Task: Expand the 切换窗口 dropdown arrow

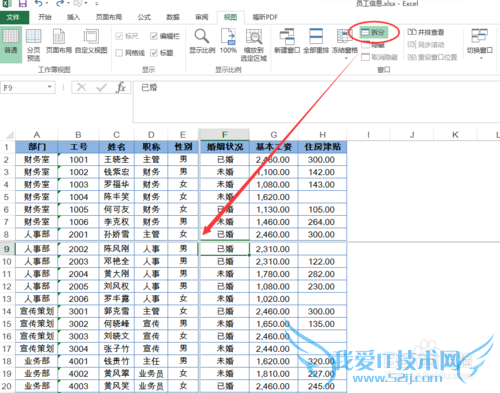Action: click(x=481, y=58)
